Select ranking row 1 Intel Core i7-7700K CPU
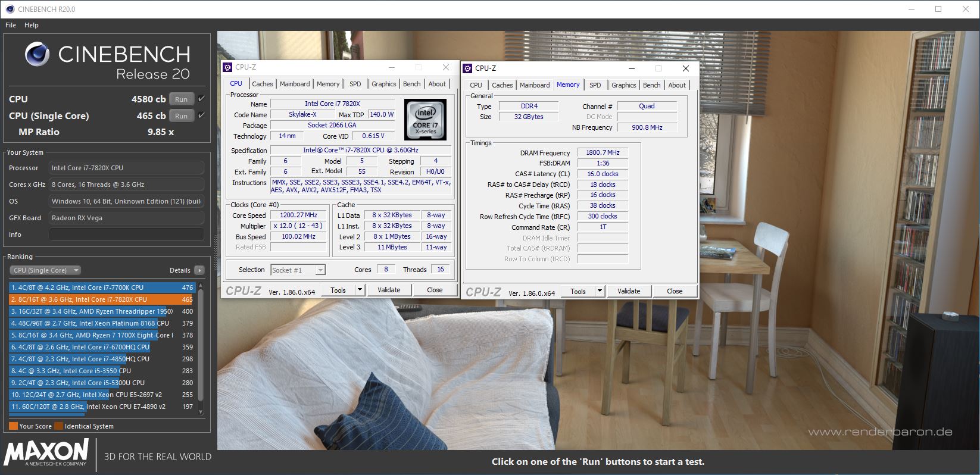The height and width of the screenshot is (475, 980). coord(102,287)
